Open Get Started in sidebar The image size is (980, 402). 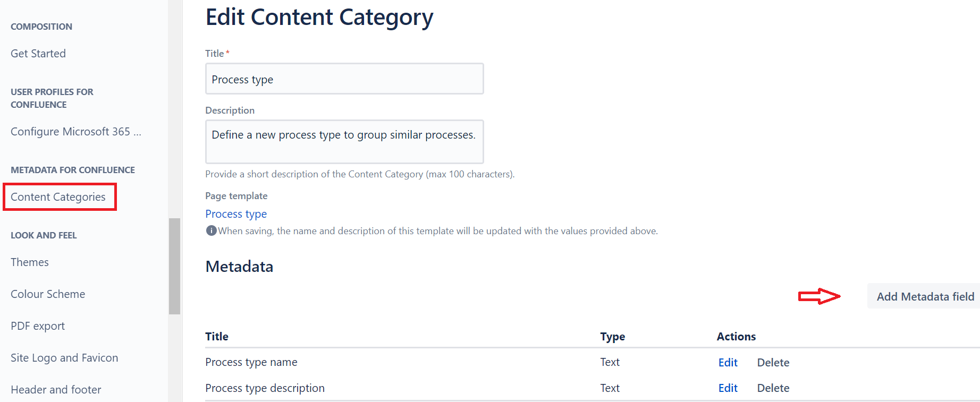pyautogui.click(x=38, y=54)
